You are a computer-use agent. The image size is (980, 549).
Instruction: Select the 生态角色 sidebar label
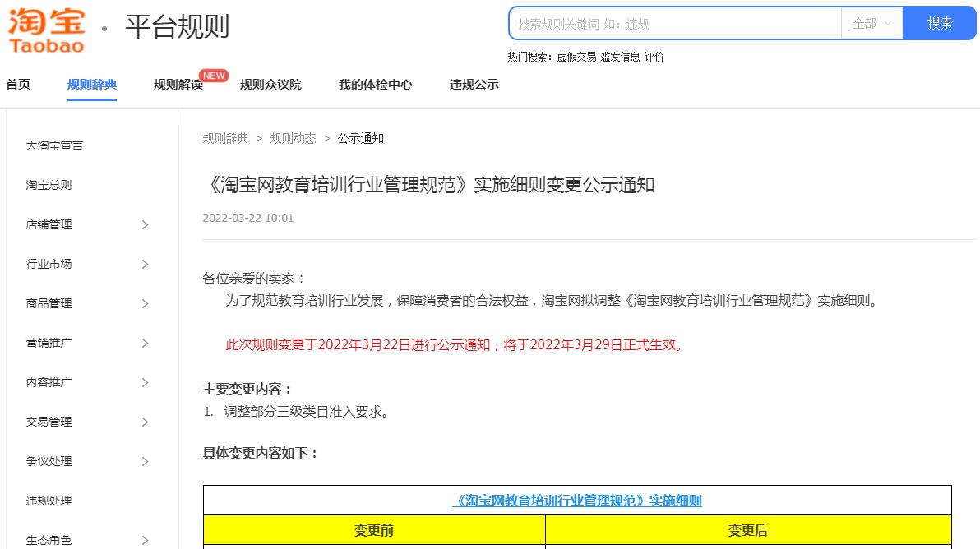49,540
